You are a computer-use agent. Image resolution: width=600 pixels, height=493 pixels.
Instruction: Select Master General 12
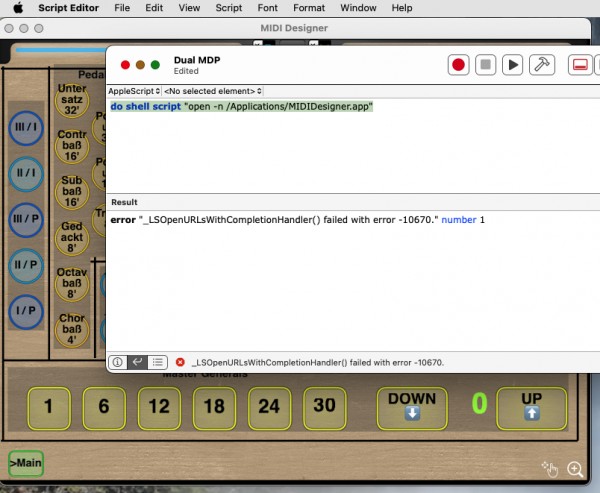coord(159,408)
